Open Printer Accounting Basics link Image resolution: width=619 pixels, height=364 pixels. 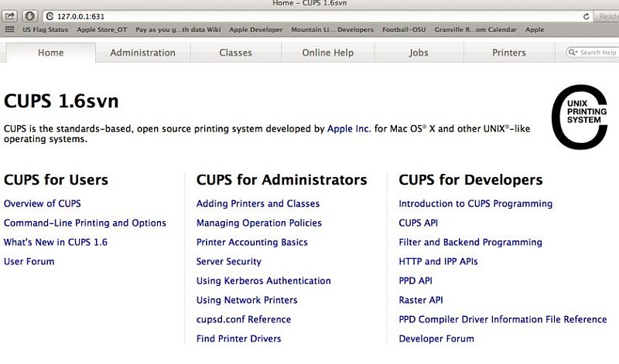252,242
